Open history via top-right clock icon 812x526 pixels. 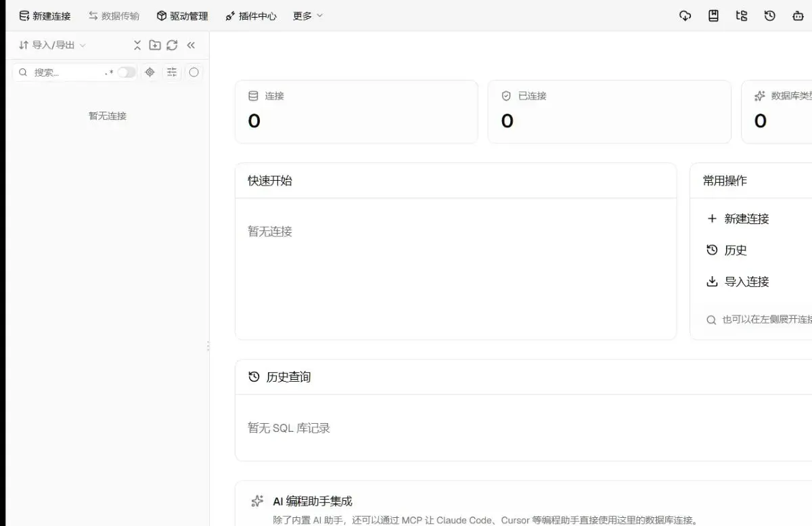(769, 16)
